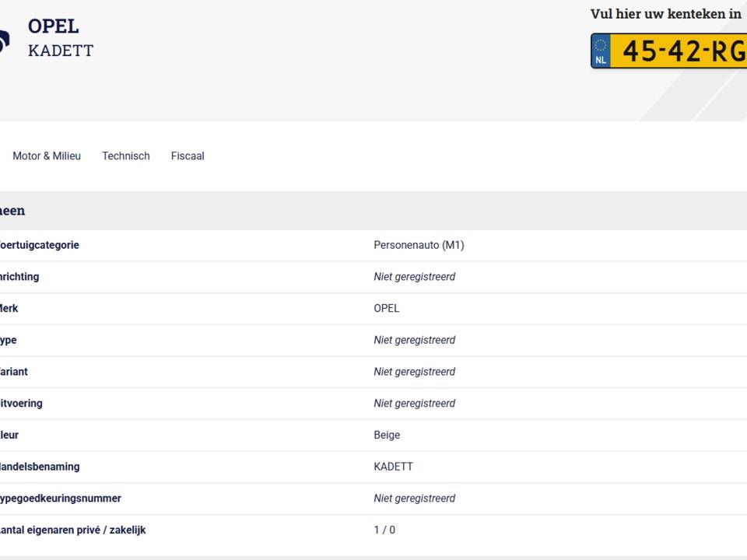
Task: Open the Motor & Milieu tab
Action: coord(47,156)
